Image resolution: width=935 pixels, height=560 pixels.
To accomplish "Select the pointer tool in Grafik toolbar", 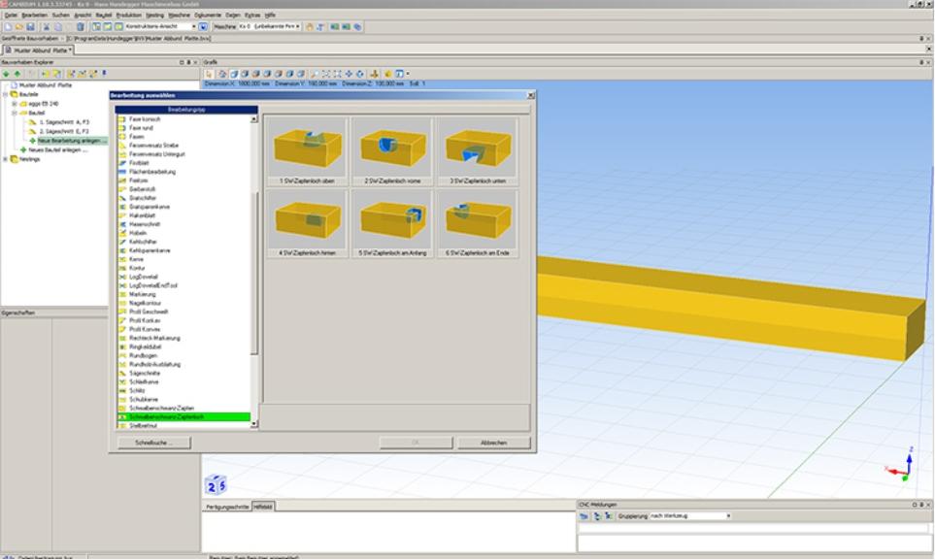I will [x=209, y=74].
